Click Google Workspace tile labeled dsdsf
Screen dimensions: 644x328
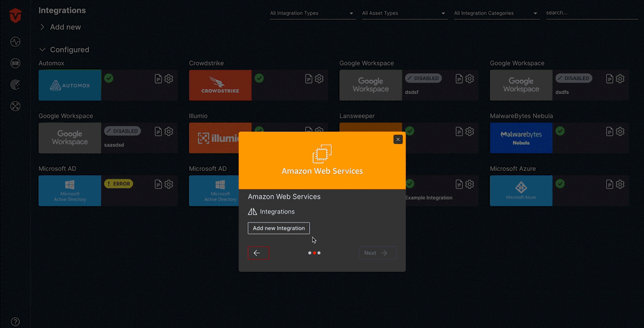[371, 85]
